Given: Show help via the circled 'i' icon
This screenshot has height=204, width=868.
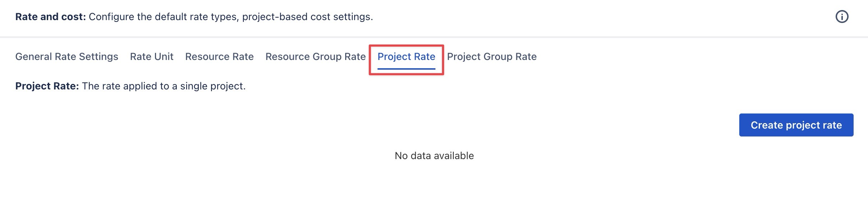Looking at the screenshot, I should click(842, 17).
